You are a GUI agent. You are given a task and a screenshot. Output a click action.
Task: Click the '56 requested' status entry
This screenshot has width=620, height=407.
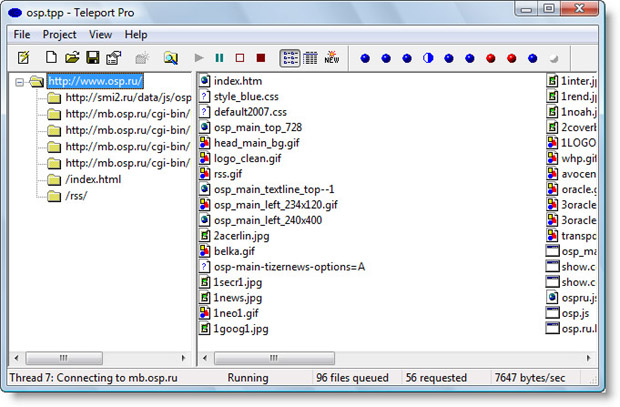coord(436,378)
